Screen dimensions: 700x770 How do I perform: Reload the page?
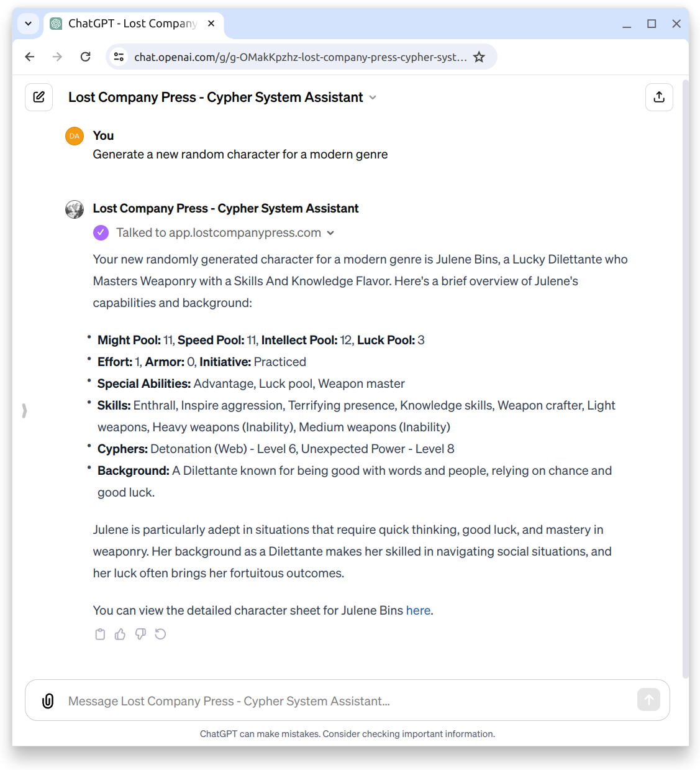click(86, 57)
